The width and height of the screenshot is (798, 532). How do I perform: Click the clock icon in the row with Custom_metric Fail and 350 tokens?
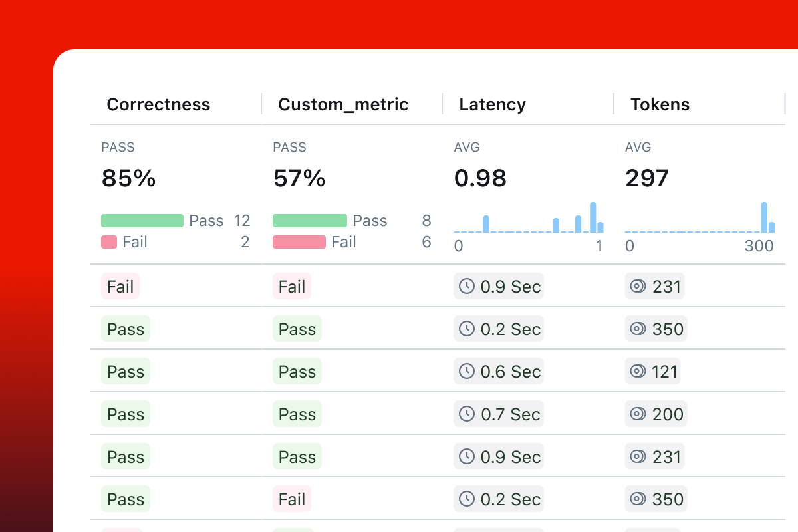pos(467,499)
